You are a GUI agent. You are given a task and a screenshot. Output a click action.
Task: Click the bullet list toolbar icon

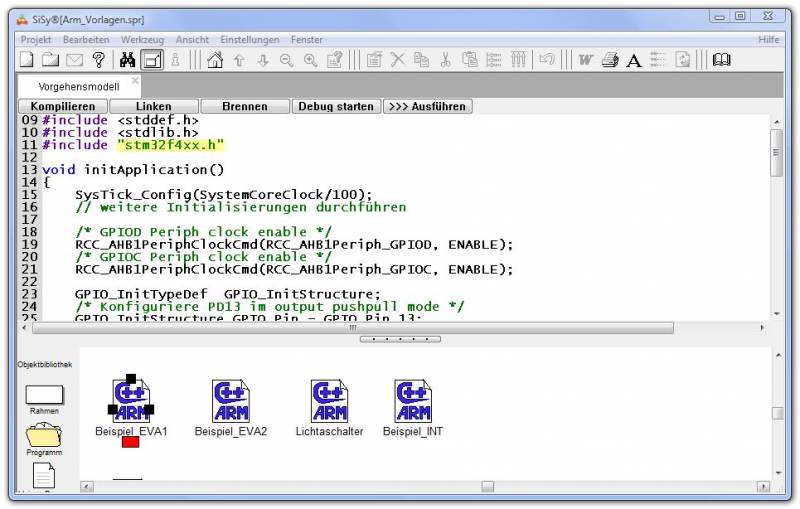658,60
